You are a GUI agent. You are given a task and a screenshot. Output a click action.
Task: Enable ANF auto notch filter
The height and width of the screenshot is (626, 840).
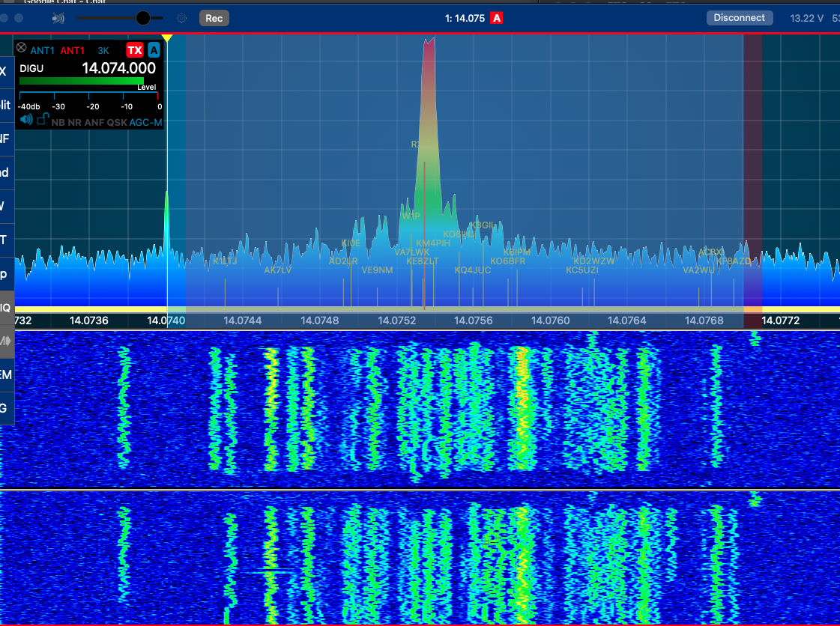click(x=94, y=123)
